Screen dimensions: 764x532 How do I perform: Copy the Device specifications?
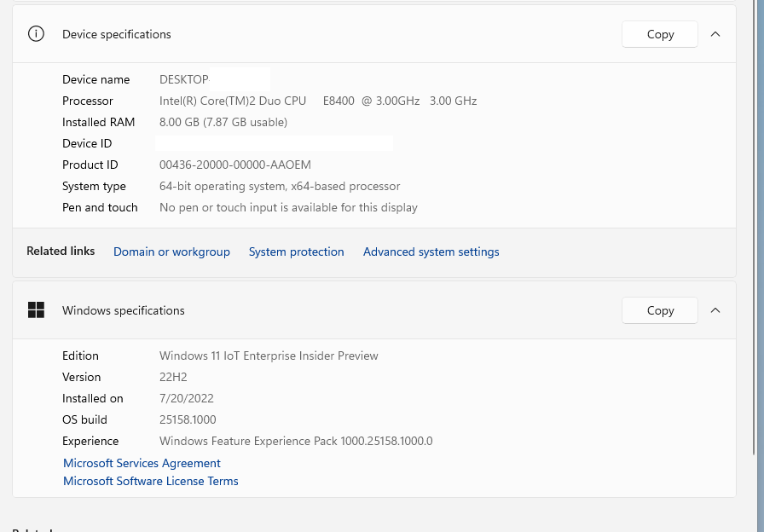pos(660,34)
